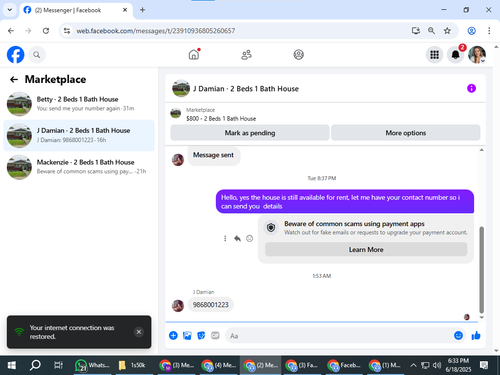
Task: Send a thumbs up like
Action: pyautogui.click(x=476, y=335)
